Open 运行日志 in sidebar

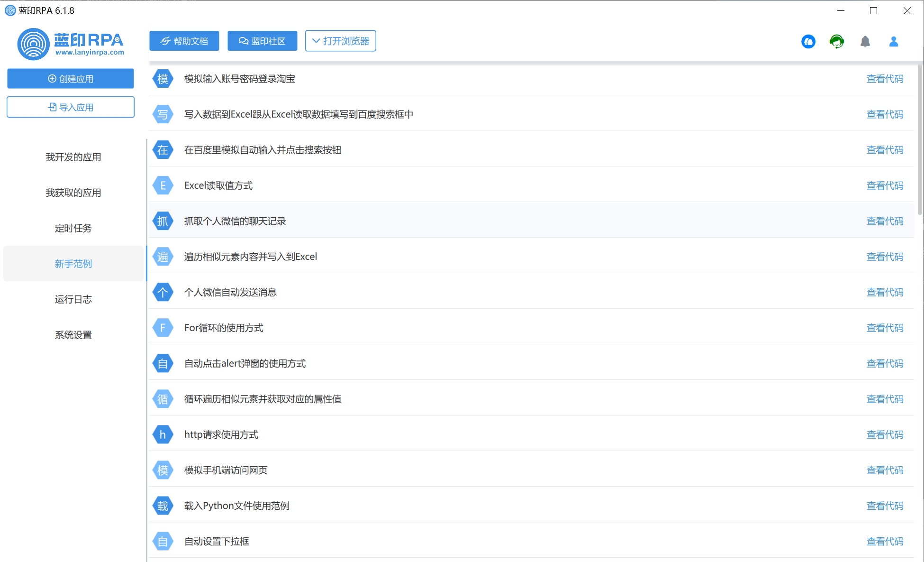click(x=73, y=299)
